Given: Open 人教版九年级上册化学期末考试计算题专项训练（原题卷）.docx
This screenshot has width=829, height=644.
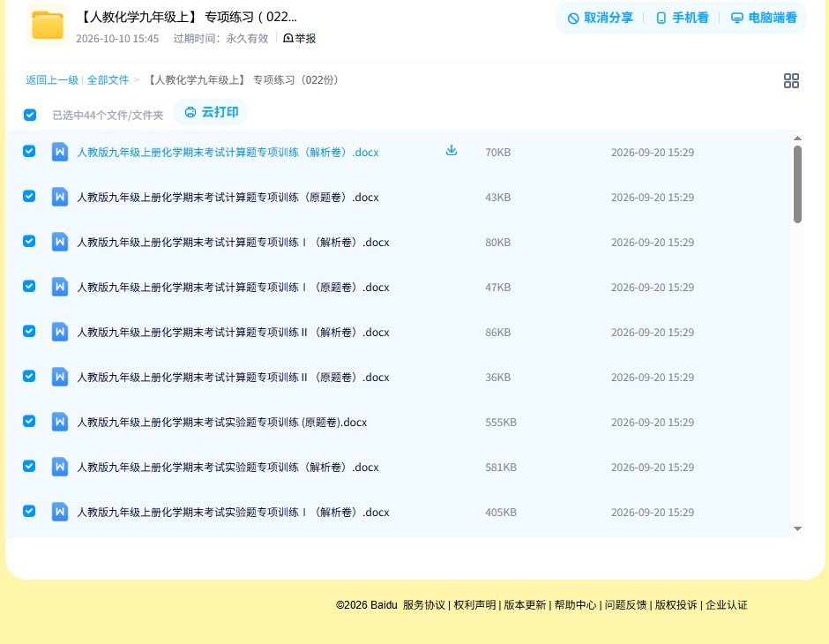Looking at the screenshot, I should point(228,198).
